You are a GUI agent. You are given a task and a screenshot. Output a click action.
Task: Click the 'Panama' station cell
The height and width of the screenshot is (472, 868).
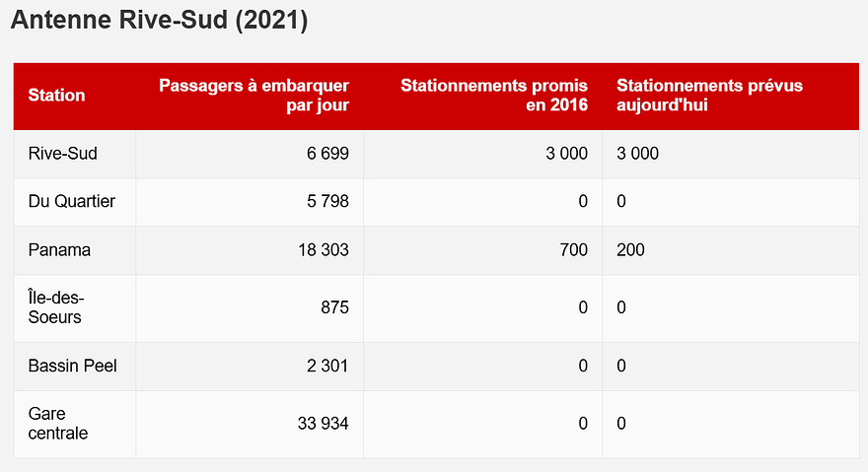click(x=59, y=250)
